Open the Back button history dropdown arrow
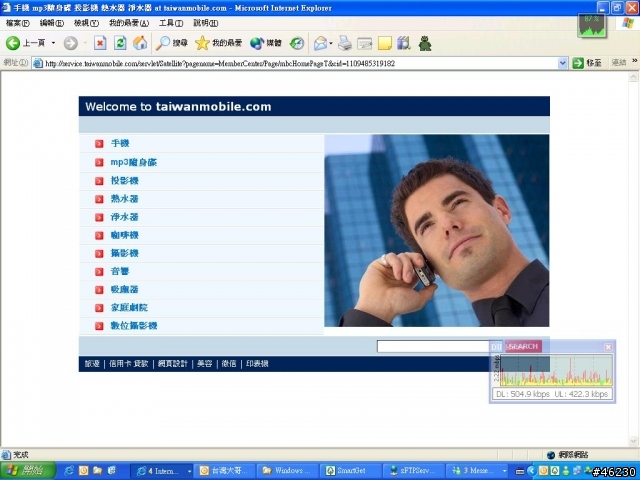 point(53,43)
